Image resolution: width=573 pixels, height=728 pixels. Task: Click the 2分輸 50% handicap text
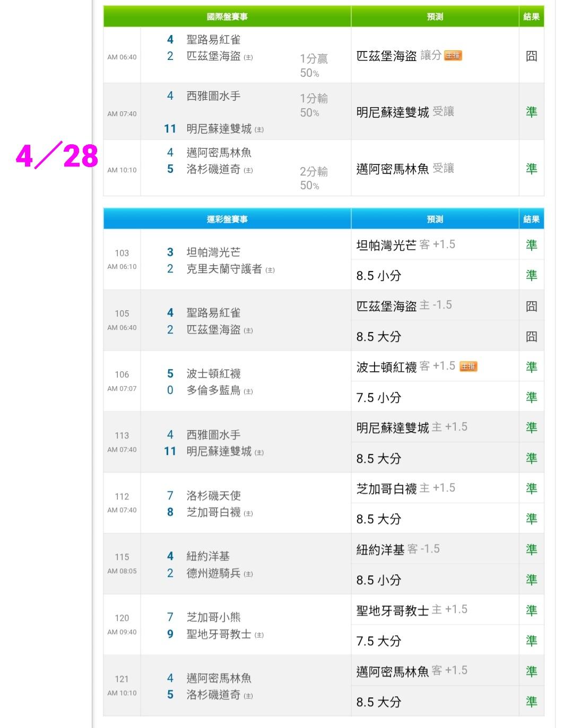point(314,178)
